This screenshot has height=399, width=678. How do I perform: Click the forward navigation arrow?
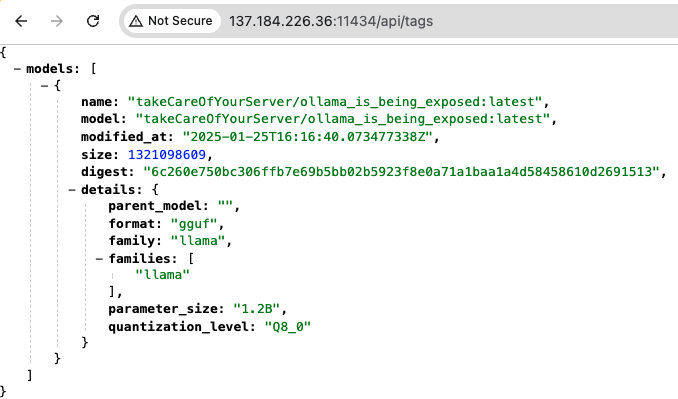click(57, 21)
